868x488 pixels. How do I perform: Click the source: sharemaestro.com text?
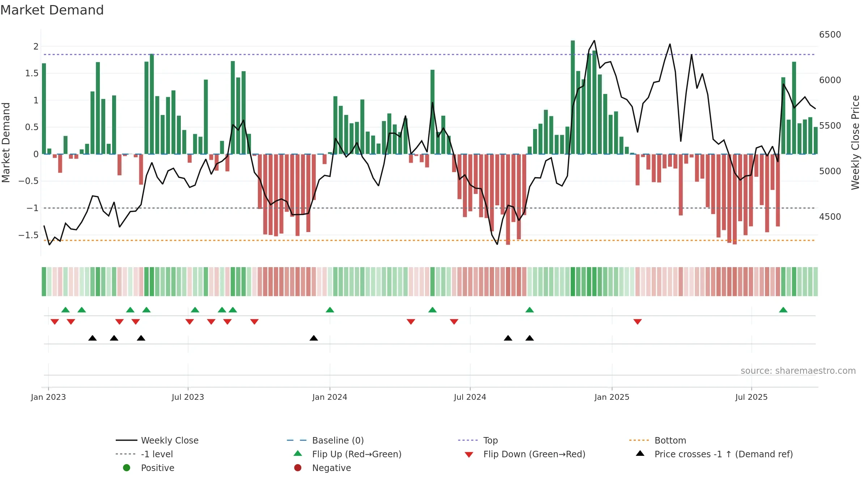coord(798,371)
